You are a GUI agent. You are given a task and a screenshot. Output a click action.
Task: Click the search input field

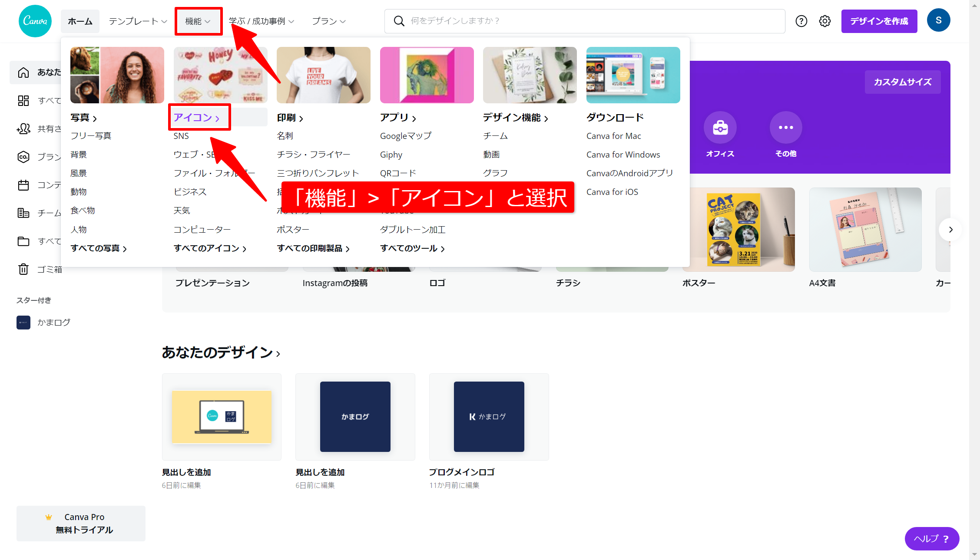pyautogui.click(x=585, y=21)
